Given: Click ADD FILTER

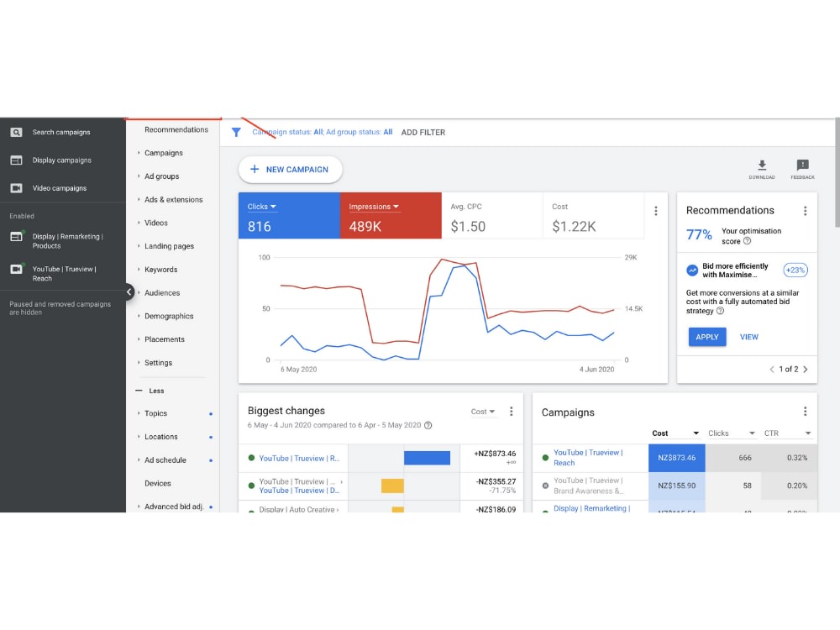Looking at the screenshot, I should point(423,133).
